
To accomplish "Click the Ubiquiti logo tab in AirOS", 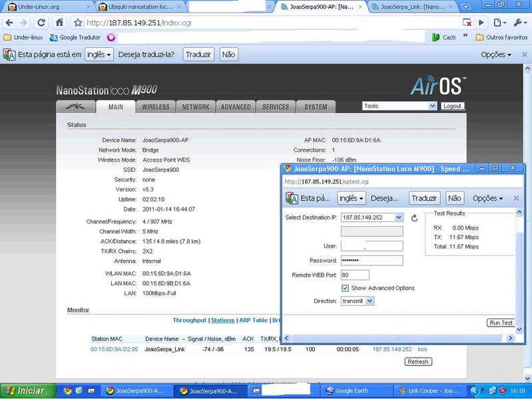I will (x=75, y=107).
